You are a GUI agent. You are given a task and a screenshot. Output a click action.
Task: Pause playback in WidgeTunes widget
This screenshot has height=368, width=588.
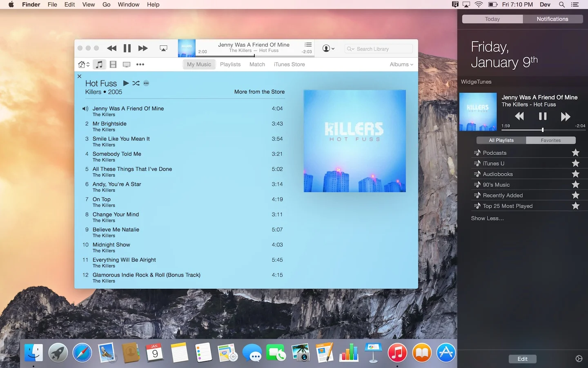coord(543,117)
